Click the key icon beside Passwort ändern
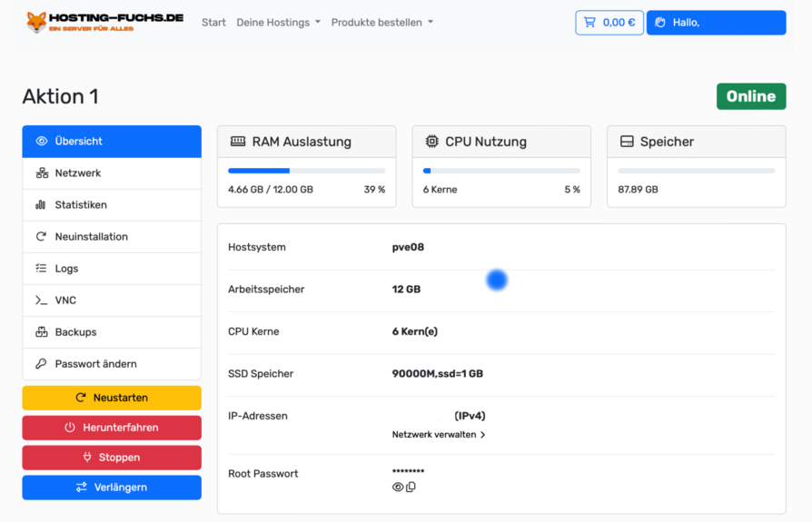Viewport: 812px width, 522px height. pos(41,364)
